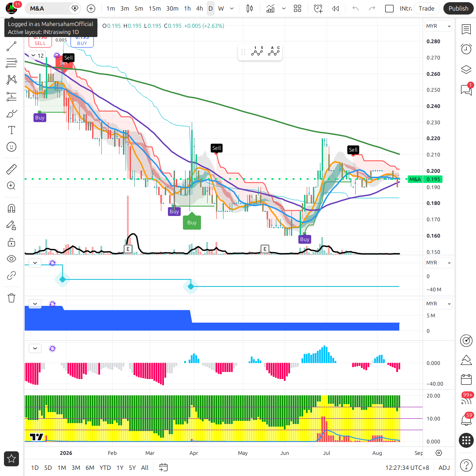476x476 pixels.
Task: Toggle stay in drawing mode
Action: click(x=11, y=225)
